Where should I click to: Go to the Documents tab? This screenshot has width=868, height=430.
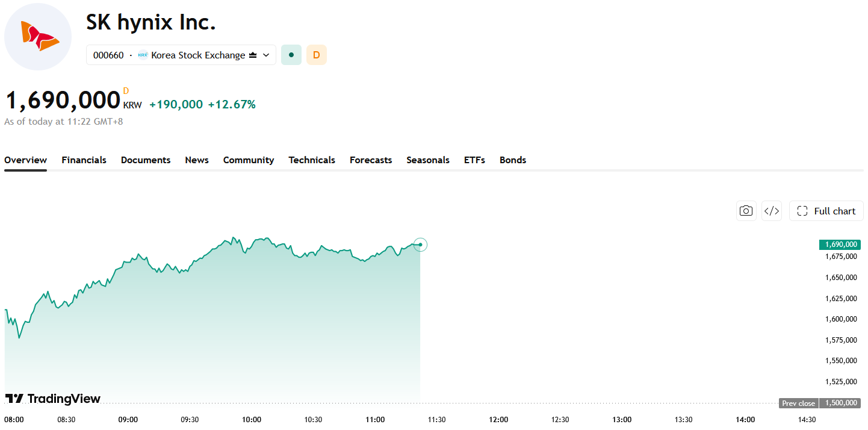[x=146, y=160]
